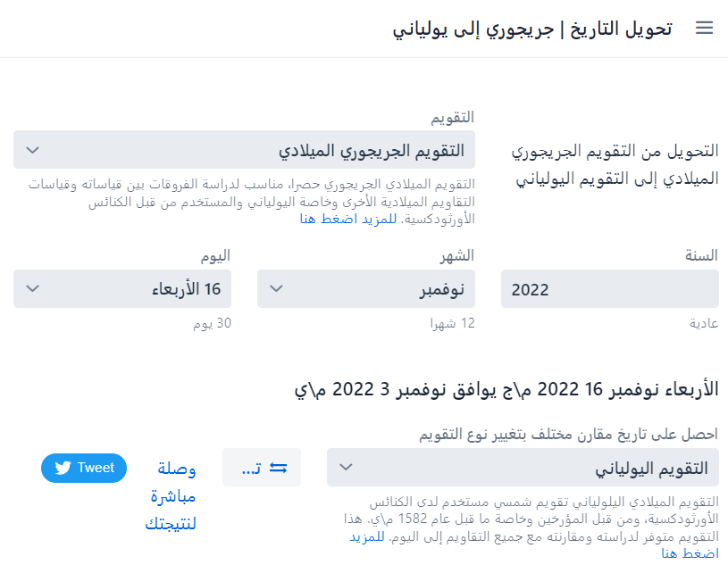Click the وصلة مباشرة لنتيجتك link

(x=171, y=495)
